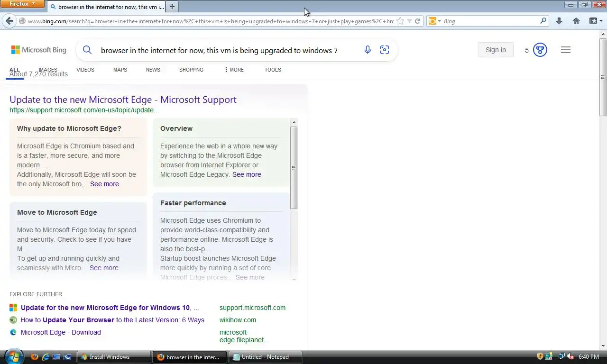Click the 'Why update to Microsoft Edge?' heading
The image size is (607, 364).
(69, 128)
